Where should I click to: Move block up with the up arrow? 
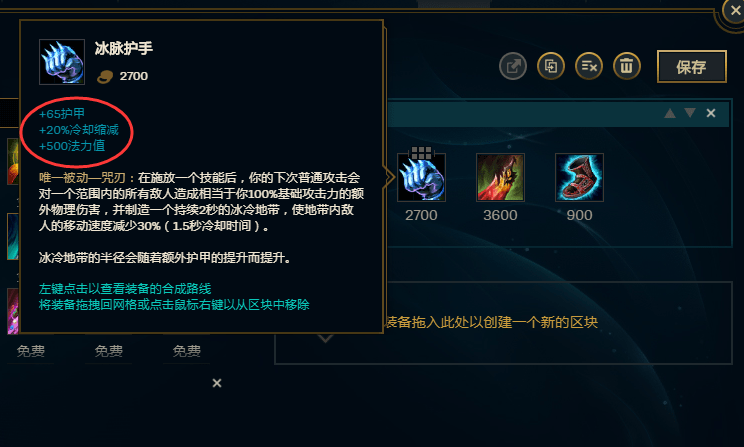click(x=670, y=113)
